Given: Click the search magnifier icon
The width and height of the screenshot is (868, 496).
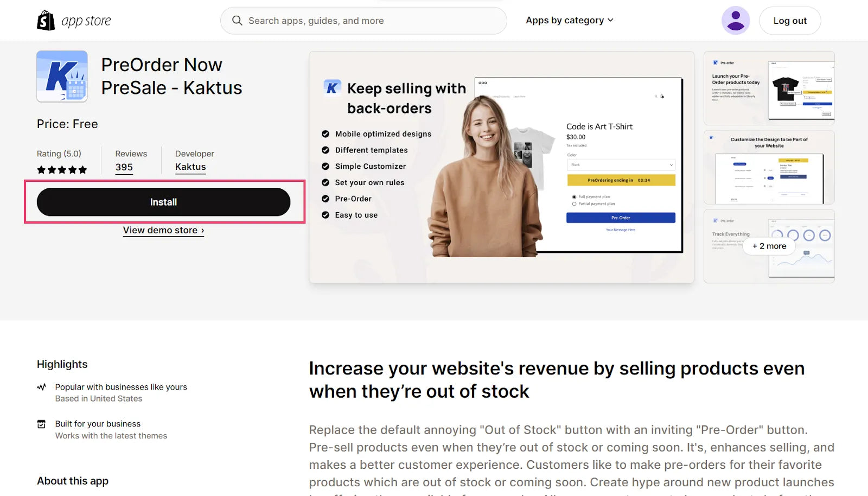Looking at the screenshot, I should (x=237, y=21).
